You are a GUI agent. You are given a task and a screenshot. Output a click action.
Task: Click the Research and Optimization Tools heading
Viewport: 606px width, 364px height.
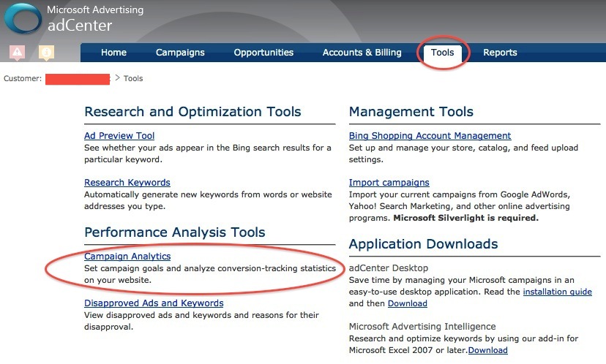coord(192,112)
